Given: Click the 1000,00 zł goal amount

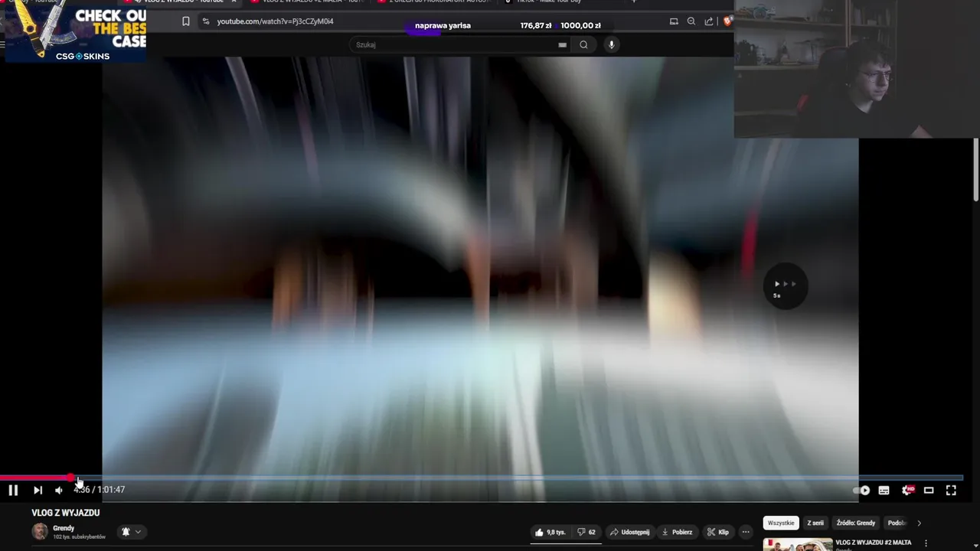Looking at the screenshot, I should [x=580, y=25].
